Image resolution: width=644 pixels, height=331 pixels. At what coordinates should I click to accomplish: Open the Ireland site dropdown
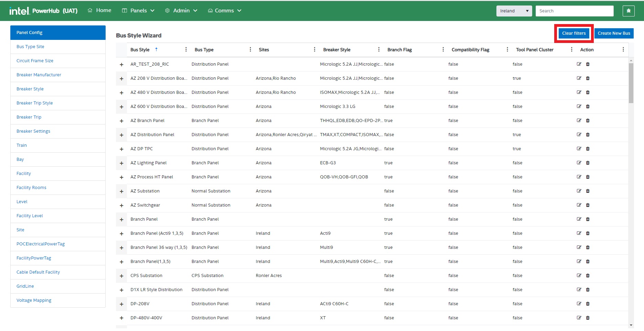(514, 11)
